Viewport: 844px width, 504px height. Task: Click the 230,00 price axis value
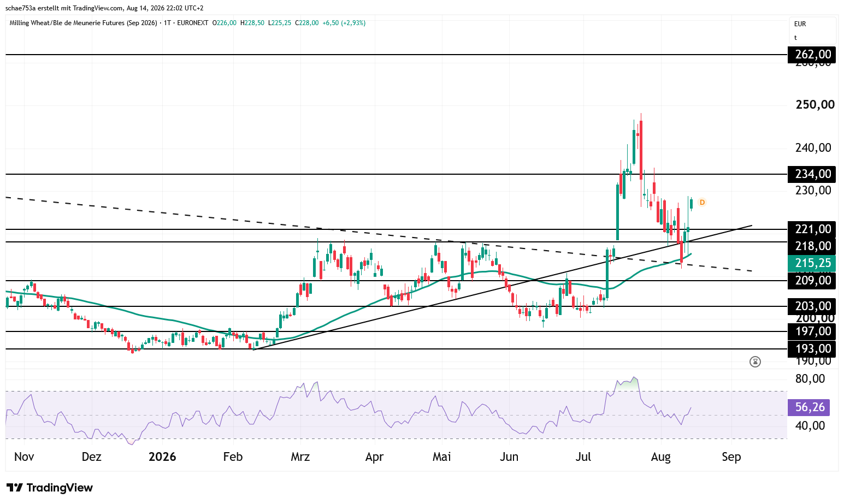pos(813,191)
